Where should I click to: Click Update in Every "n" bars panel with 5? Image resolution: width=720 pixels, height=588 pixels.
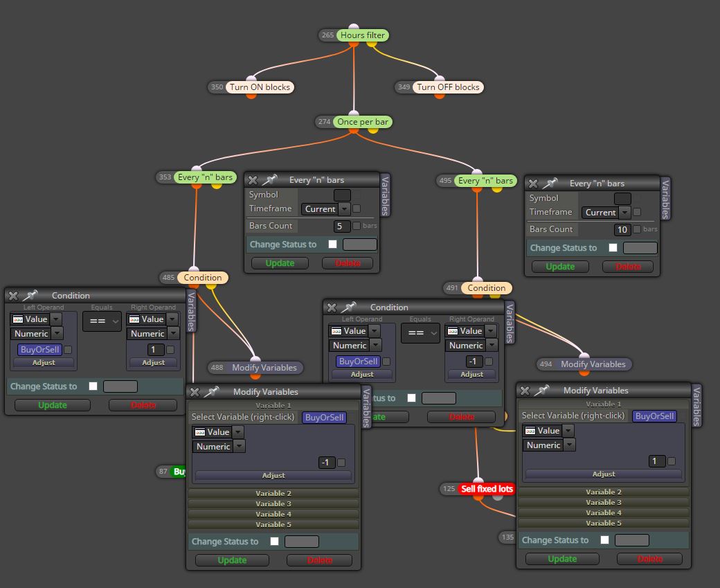pyautogui.click(x=280, y=263)
